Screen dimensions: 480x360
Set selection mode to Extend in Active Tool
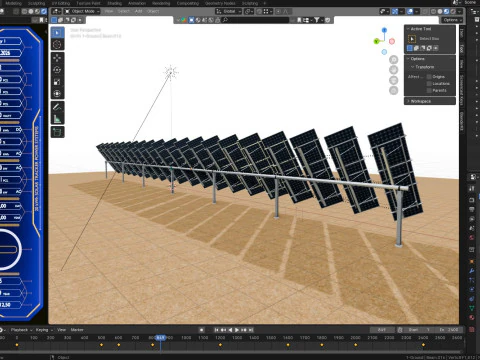pyautogui.click(x=416, y=48)
